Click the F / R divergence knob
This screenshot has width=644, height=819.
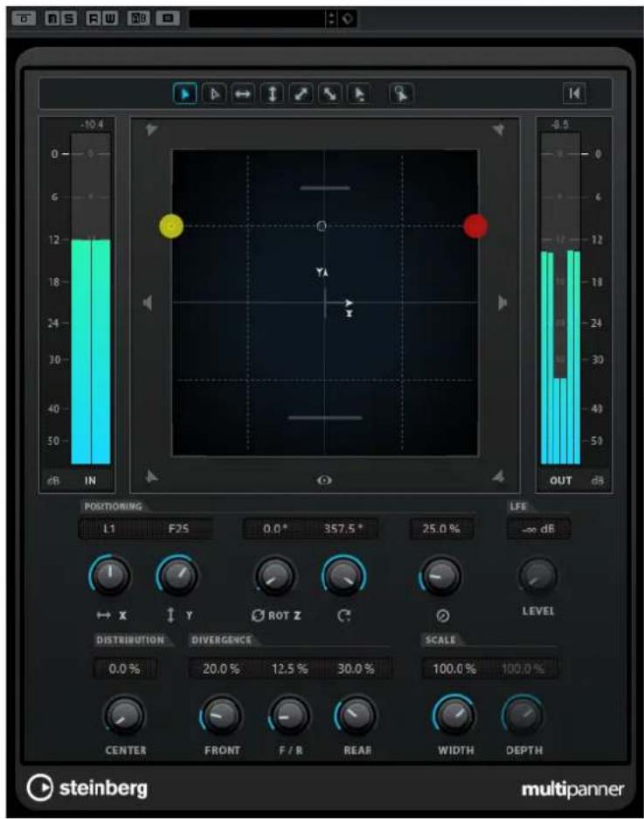click(x=290, y=716)
